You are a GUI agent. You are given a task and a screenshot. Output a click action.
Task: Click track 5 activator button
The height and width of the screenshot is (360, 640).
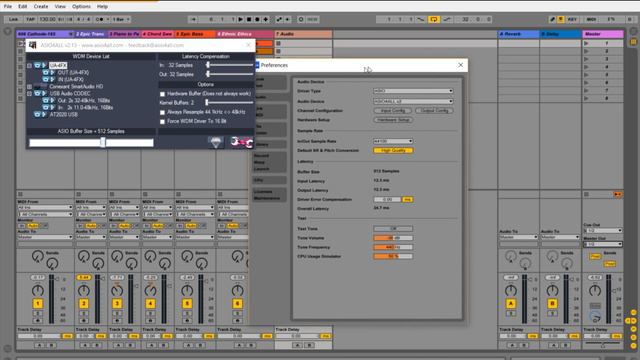[187, 304]
